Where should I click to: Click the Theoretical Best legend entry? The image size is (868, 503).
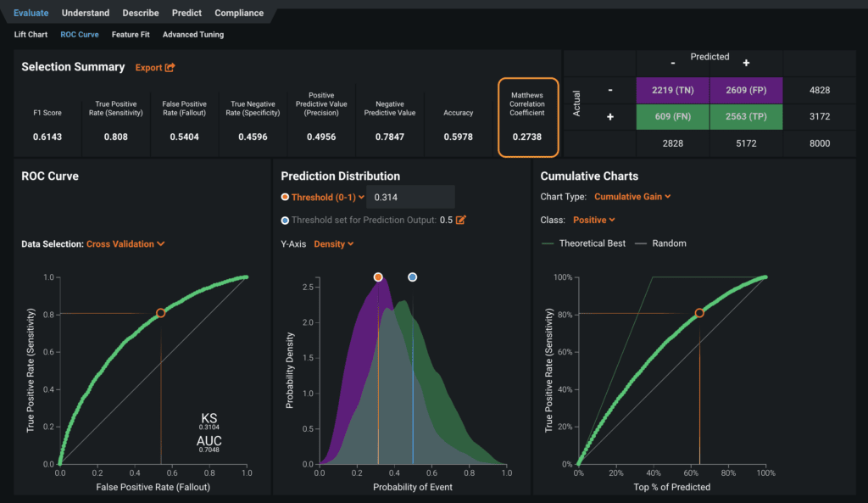583,243
